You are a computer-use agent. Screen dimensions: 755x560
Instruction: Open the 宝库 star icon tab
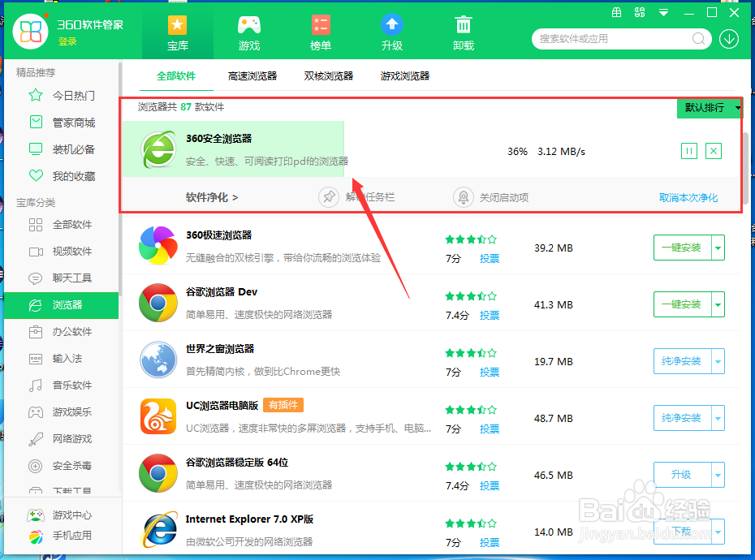click(x=177, y=33)
